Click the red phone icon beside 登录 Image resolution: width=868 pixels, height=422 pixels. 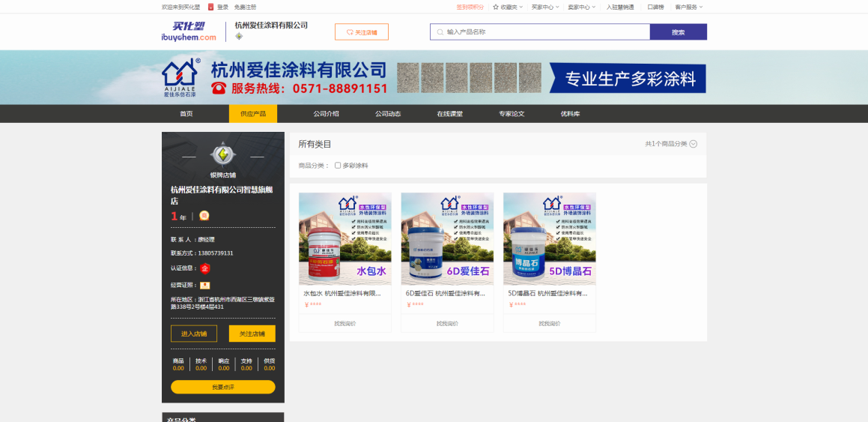point(211,7)
